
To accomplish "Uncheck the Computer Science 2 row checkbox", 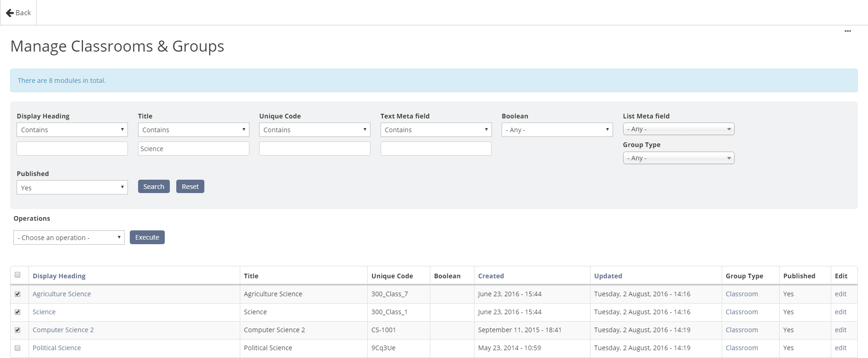I will [x=17, y=330].
